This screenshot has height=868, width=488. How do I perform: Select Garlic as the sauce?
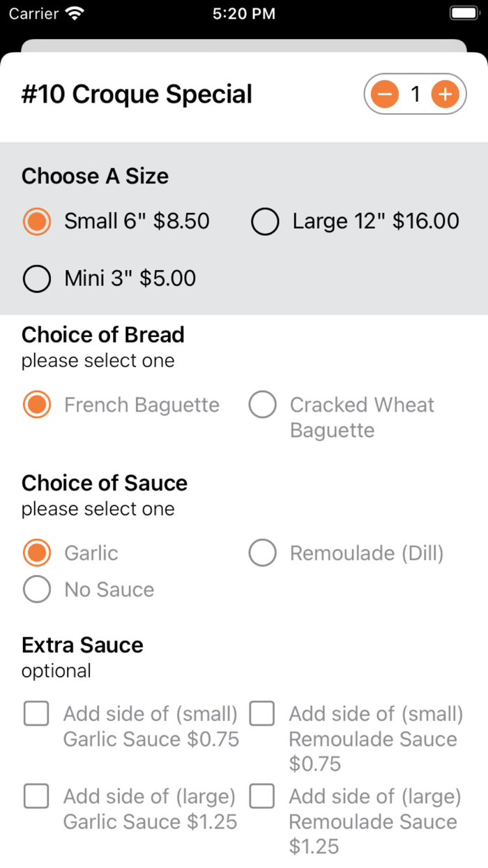click(x=36, y=553)
